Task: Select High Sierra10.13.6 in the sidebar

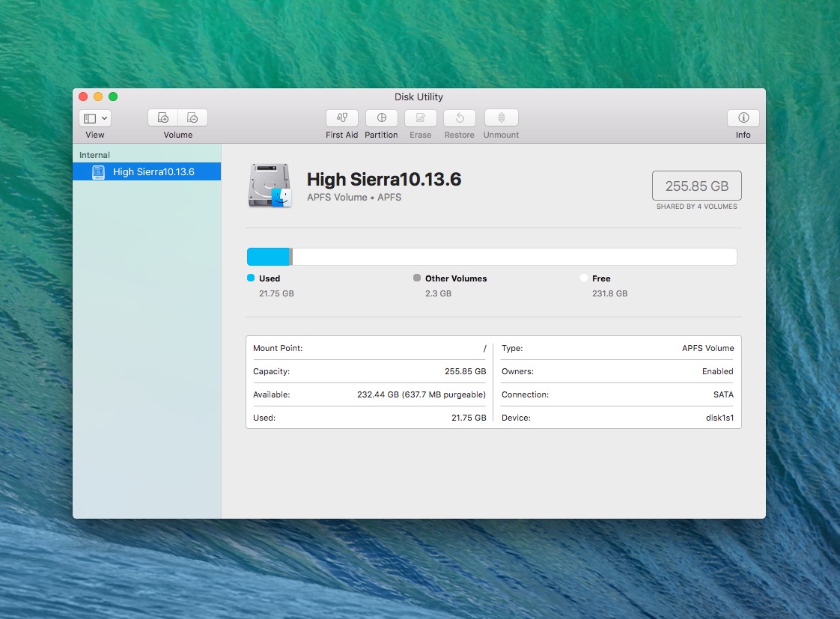Action: pos(147,171)
